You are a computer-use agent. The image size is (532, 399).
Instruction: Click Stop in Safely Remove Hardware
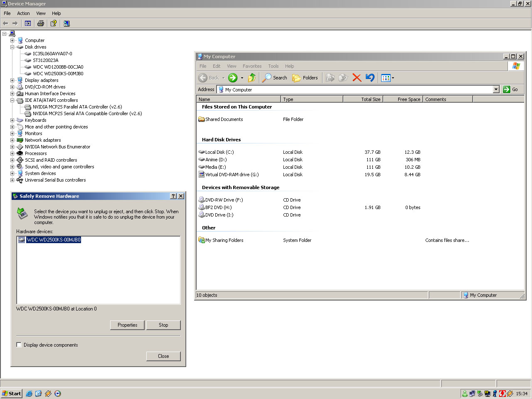click(163, 325)
